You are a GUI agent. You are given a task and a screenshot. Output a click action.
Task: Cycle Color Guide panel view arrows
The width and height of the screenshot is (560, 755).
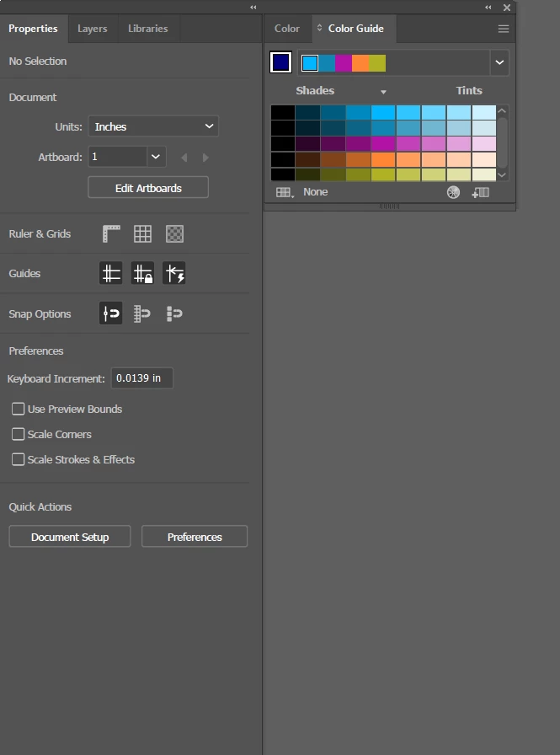319,28
